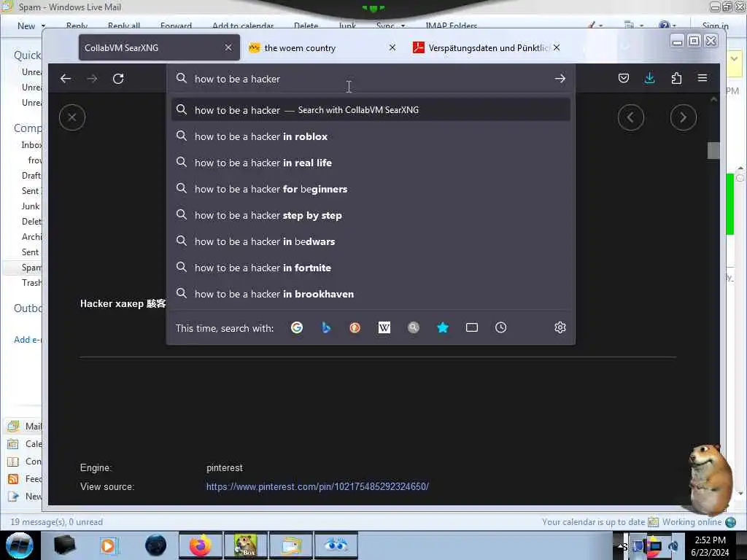The width and height of the screenshot is (747, 560).
Task: Open the pinterest source link
Action: tap(317, 486)
